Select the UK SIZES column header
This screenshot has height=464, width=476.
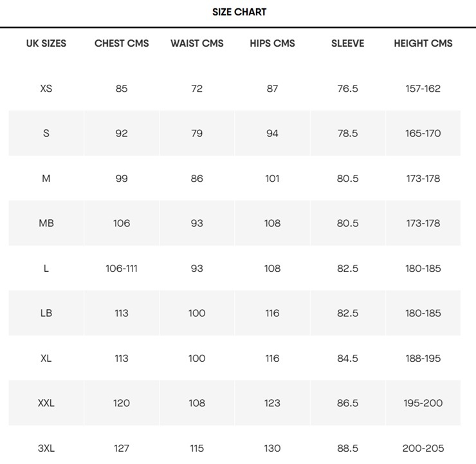[x=46, y=43]
